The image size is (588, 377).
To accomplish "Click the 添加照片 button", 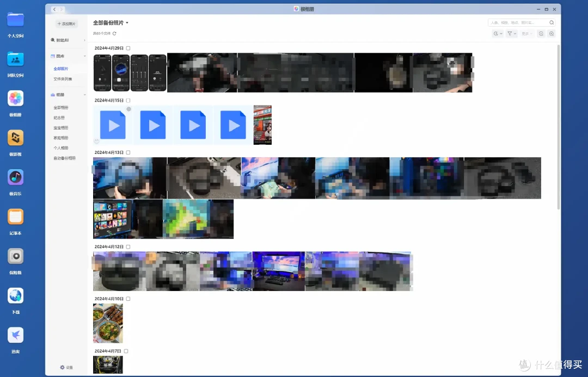I will click(66, 23).
